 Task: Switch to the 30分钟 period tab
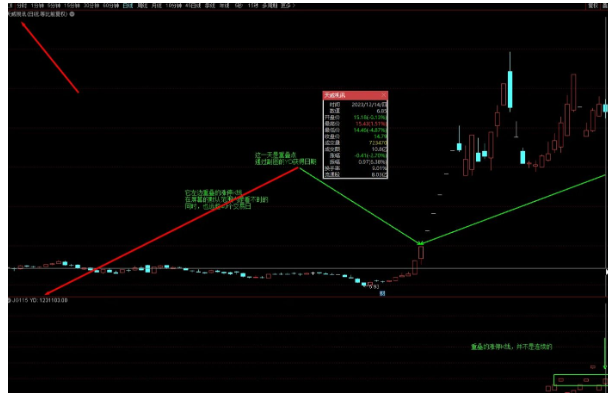point(92,6)
